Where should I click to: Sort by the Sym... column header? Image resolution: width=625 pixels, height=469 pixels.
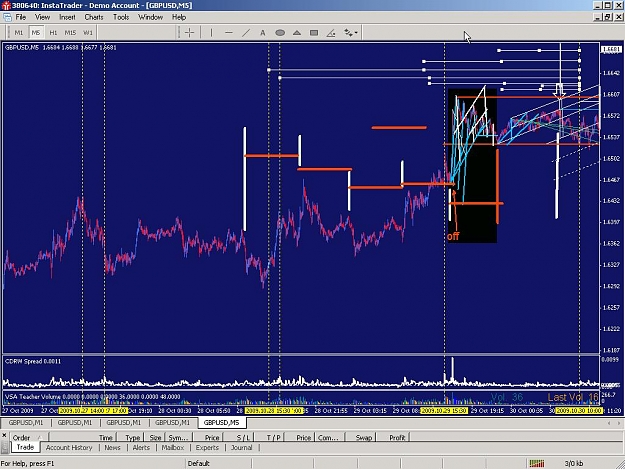pos(178,437)
